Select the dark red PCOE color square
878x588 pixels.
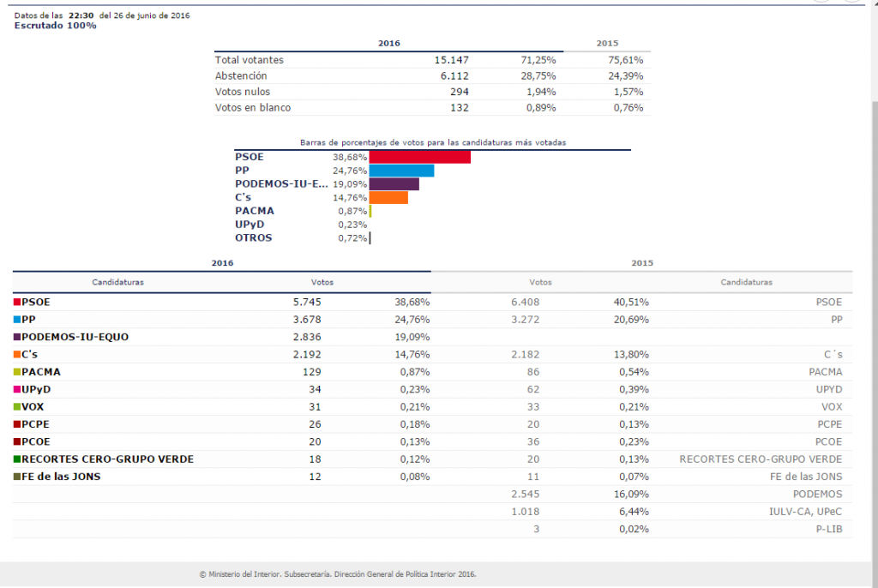(x=17, y=441)
